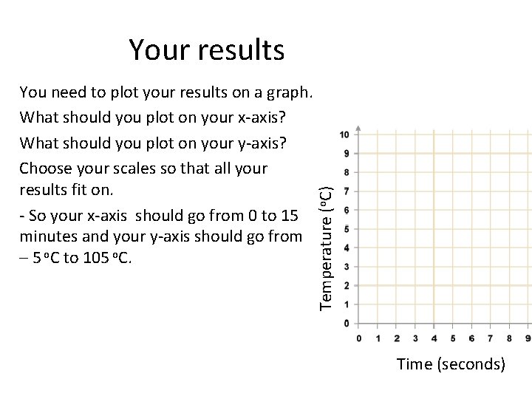This screenshot has height=399, width=532.
Task: Click the number 0 on the y-axis
Action: pyautogui.click(x=347, y=323)
